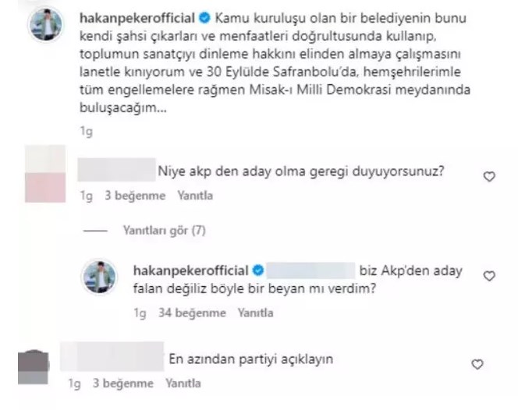Reply to hakanpekerofficial's Akp'den aday comment
This screenshot has width=532, height=410.
[x=255, y=313]
